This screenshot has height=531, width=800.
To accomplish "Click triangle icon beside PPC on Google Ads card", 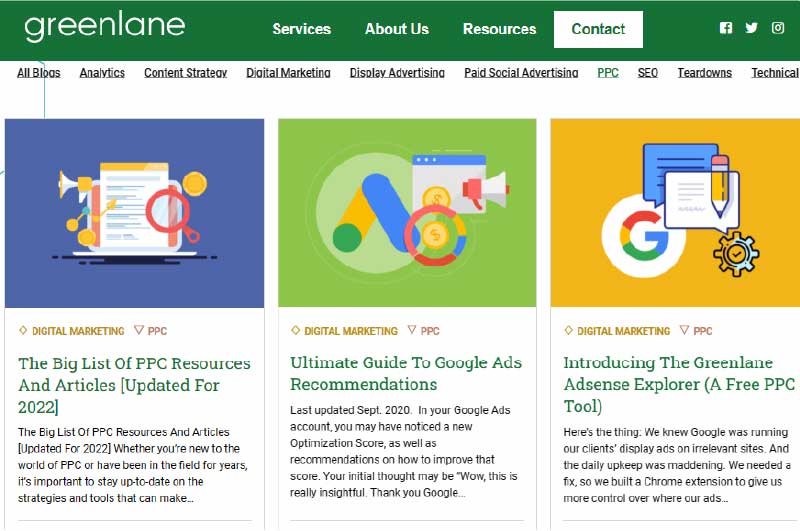I will pos(412,330).
